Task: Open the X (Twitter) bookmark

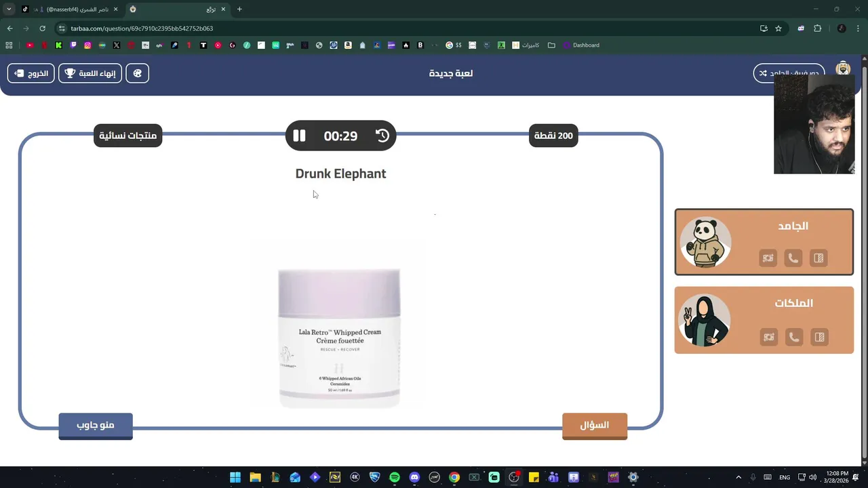Action: pyautogui.click(x=117, y=45)
